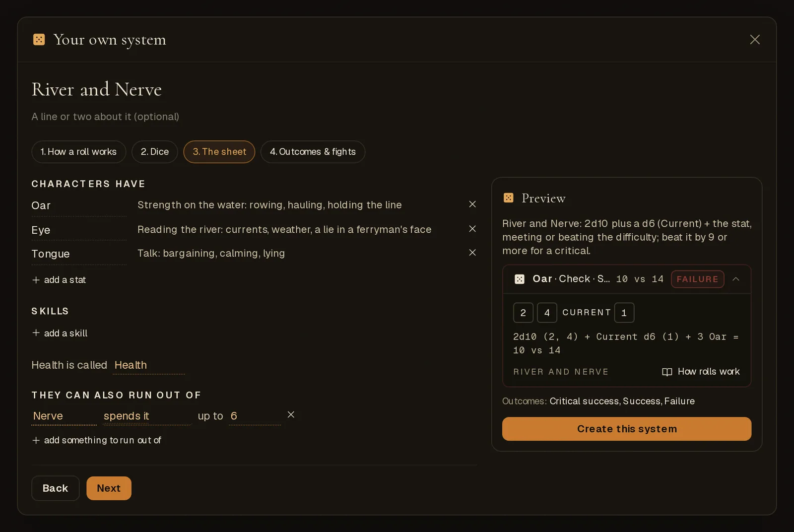Change the spends it behavior field
The height and width of the screenshot is (532, 794).
click(x=147, y=416)
